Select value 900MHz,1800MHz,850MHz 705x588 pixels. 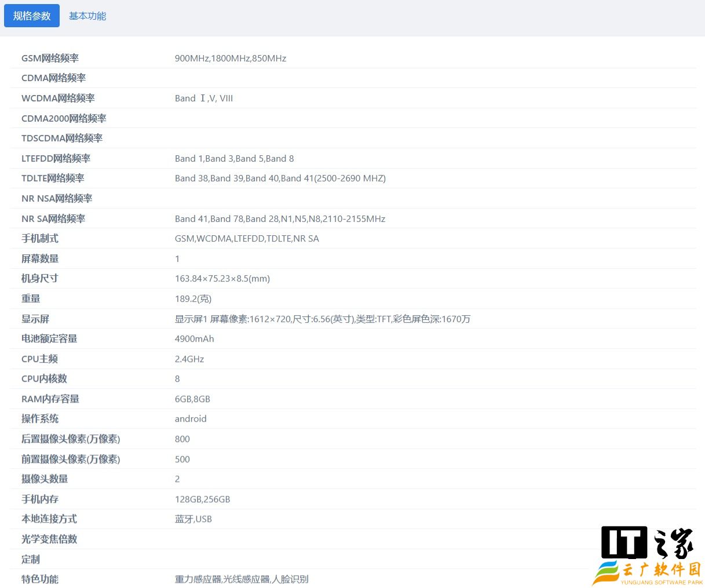pos(231,58)
